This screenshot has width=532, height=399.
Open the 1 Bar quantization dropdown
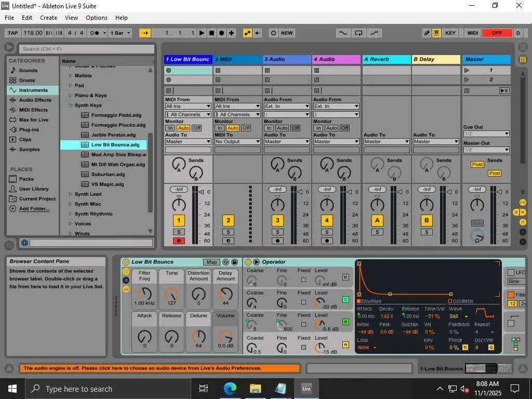(x=121, y=33)
